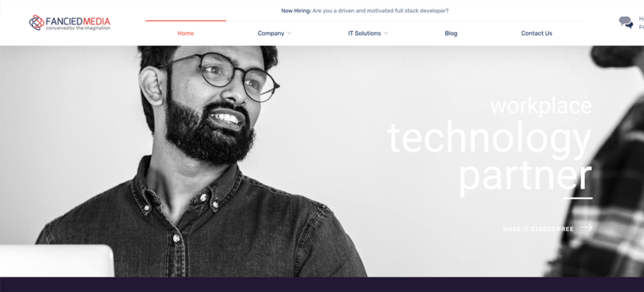644x292 pixels.
Task: Click the Now Hiring developer announcement
Action: pos(364,11)
